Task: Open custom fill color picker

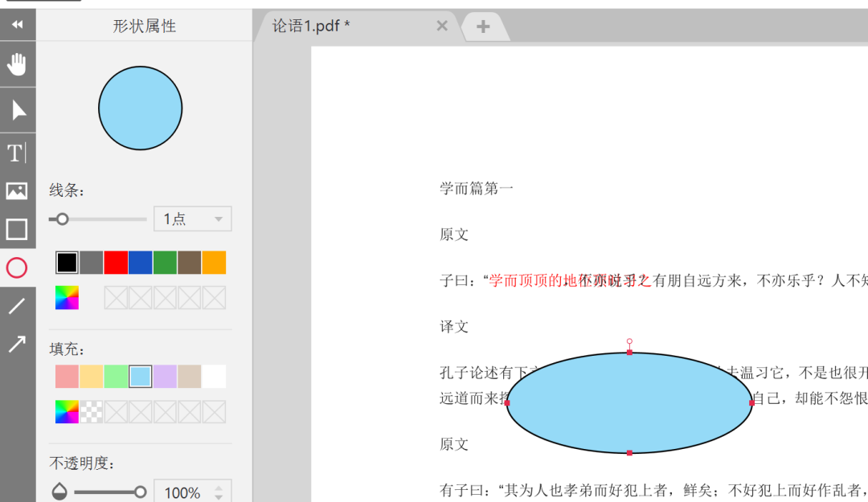Action: point(67,412)
